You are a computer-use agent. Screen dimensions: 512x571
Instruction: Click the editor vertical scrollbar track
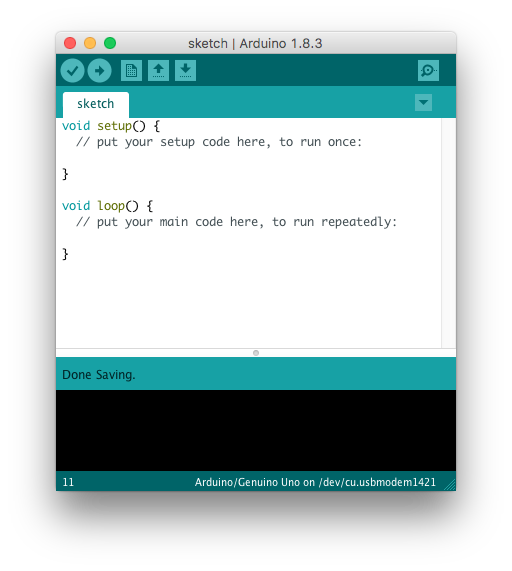pos(449,233)
